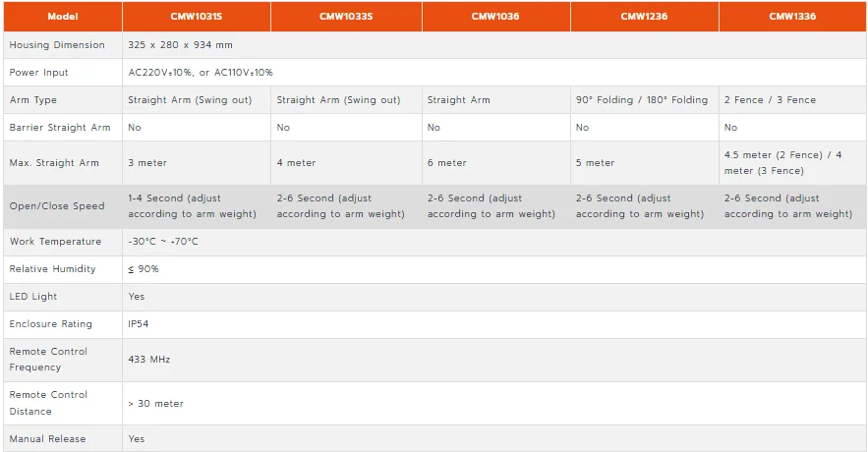Click the CMW1336 model header
868x452 pixels.
coord(792,16)
